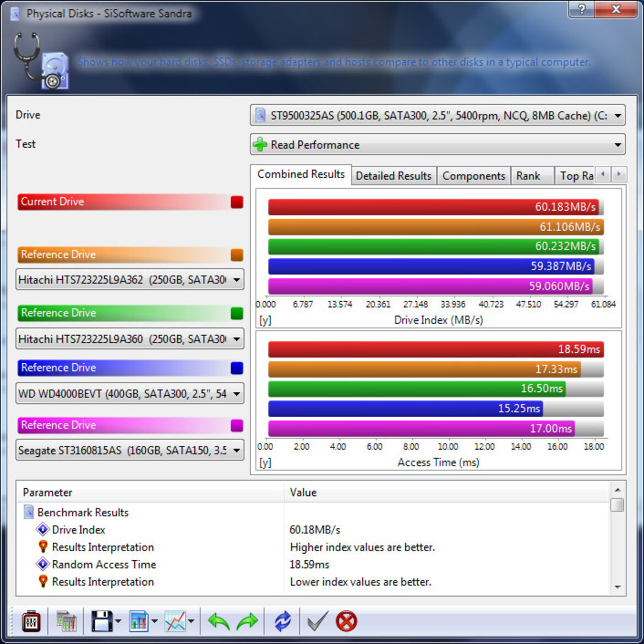Open the save icon's dropdown arrow
Screen dimensions: 644x644
click(x=118, y=621)
